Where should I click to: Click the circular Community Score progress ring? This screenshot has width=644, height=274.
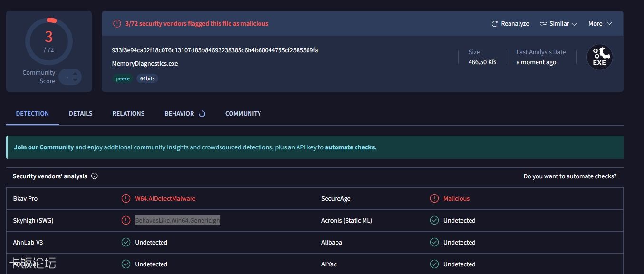(x=48, y=42)
